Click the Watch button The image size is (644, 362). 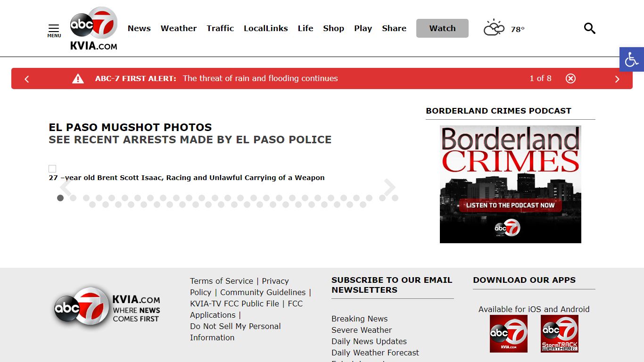tap(442, 28)
